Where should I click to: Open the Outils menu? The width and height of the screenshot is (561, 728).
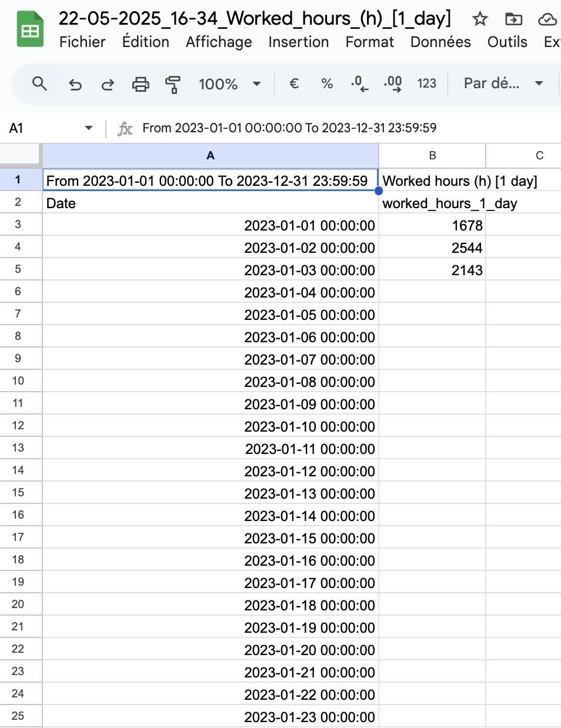point(507,42)
